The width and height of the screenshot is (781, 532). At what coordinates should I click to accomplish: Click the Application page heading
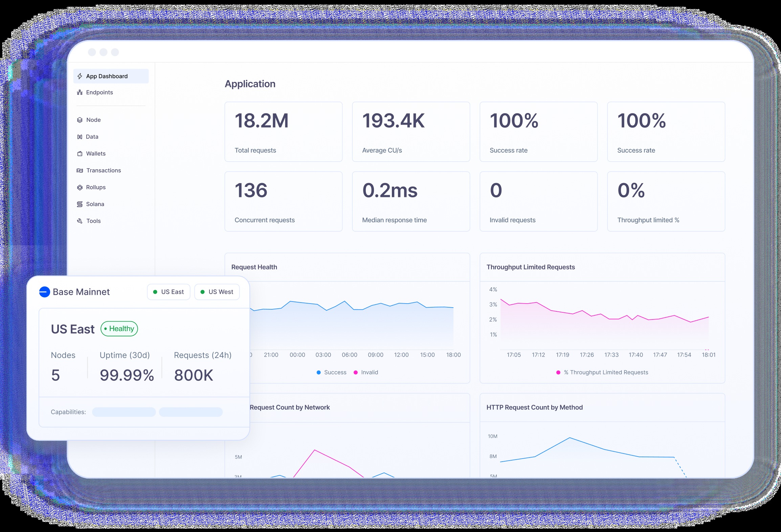[x=250, y=84]
